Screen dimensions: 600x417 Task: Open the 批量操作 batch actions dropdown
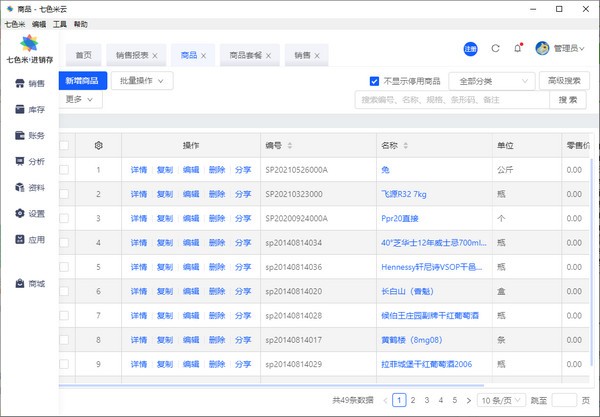coord(142,80)
